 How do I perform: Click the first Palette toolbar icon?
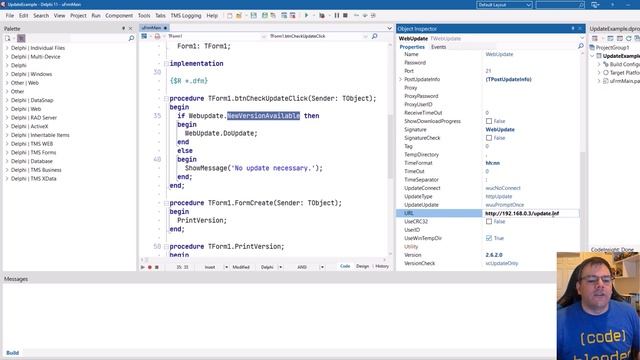click(x=8, y=38)
